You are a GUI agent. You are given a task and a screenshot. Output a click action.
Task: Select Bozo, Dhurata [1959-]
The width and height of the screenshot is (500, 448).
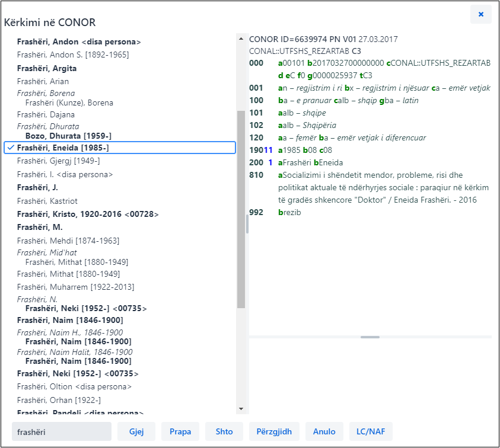click(68, 136)
